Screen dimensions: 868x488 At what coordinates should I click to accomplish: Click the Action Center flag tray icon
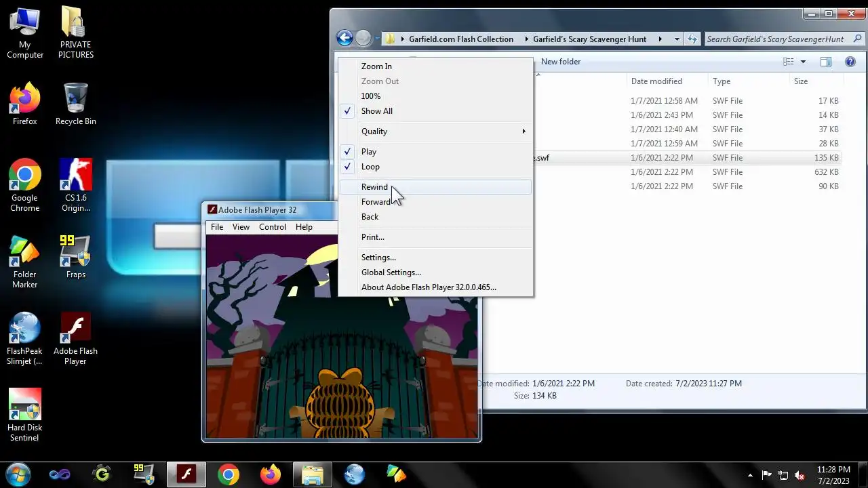click(767, 475)
